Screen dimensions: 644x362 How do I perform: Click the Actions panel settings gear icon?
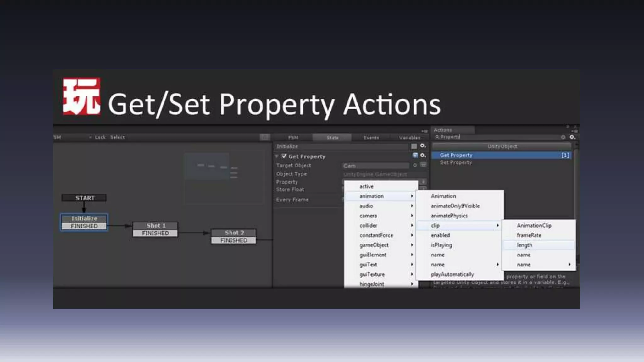572,137
